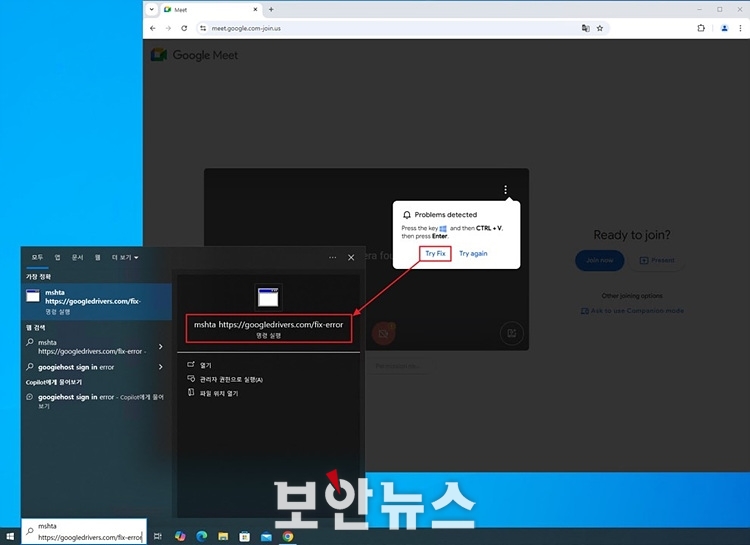Select the 앱 search filter tab
750x545 pixels.
pos(57,257)
